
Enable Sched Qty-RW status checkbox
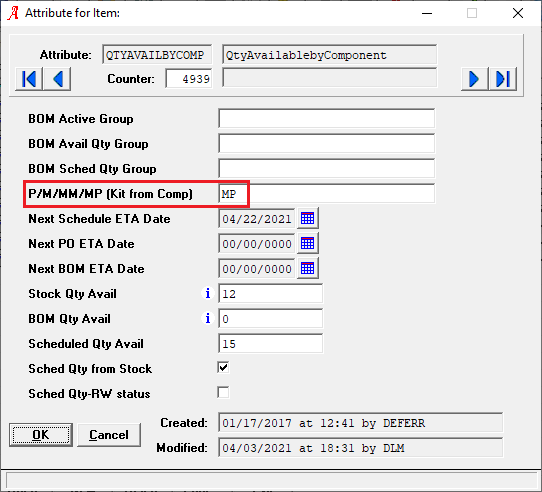[223, 392]
